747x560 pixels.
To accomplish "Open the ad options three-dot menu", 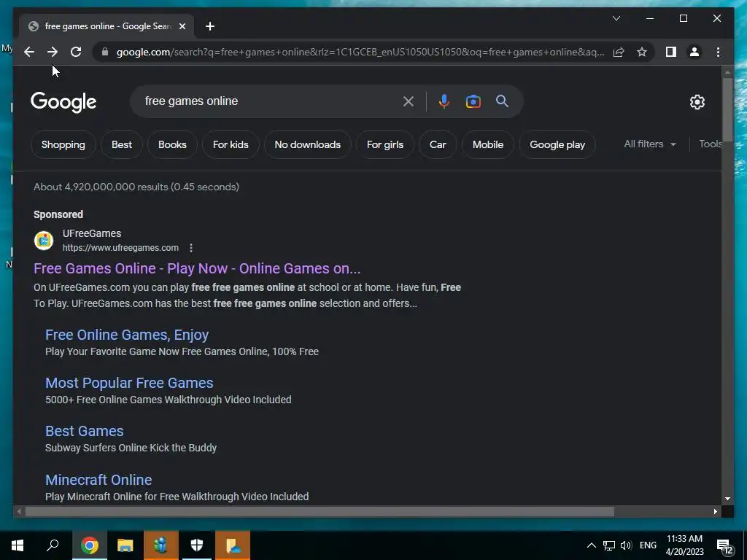I will tap(191, 248).
